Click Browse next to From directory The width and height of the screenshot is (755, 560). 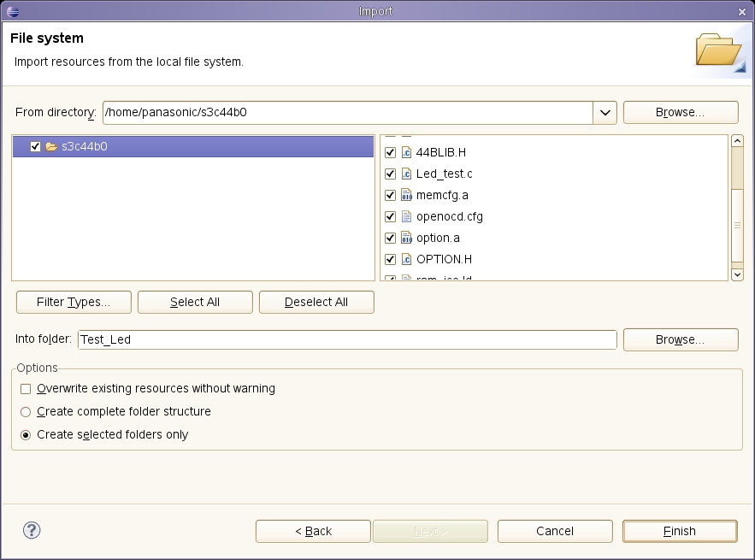coord(681,112)
